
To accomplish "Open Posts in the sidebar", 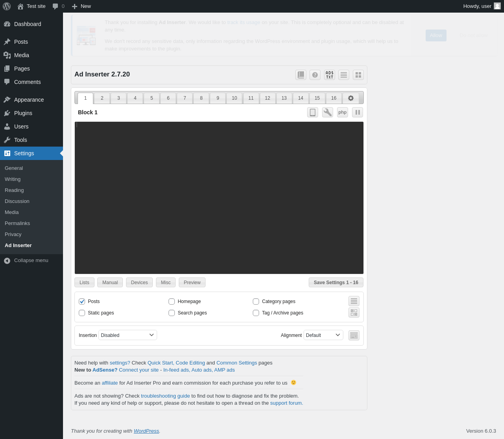I will (x=31, y=42).
